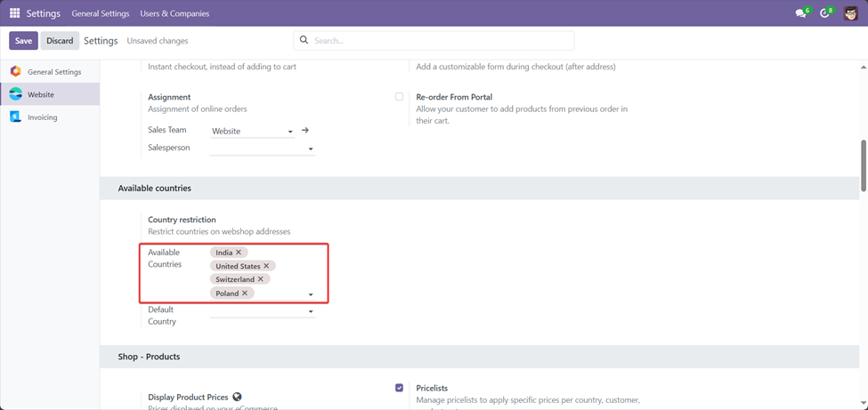This screenshot has width=868, height=410.
Task: Click the Assignment heading
Action: [169, 97]
